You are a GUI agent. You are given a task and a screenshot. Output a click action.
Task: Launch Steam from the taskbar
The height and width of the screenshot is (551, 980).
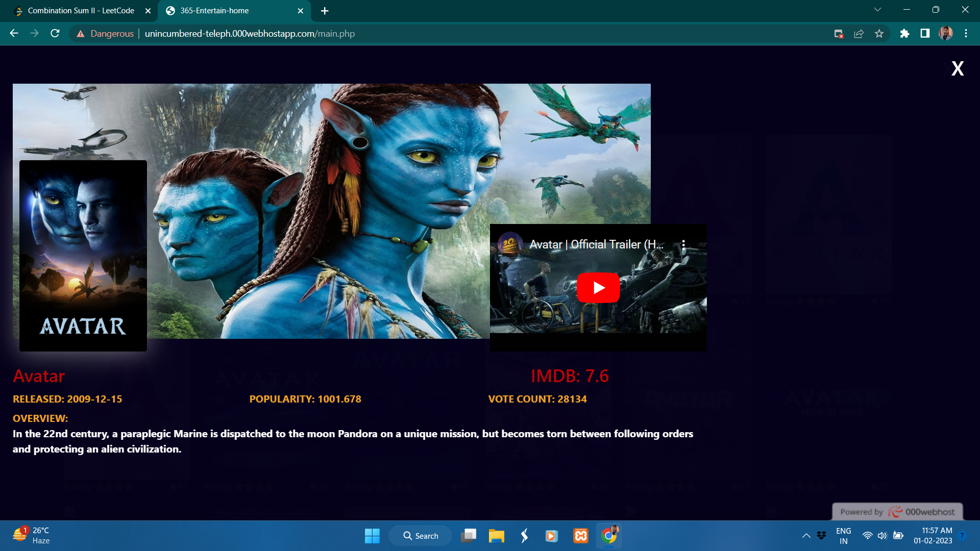click(x=524, y=536)
